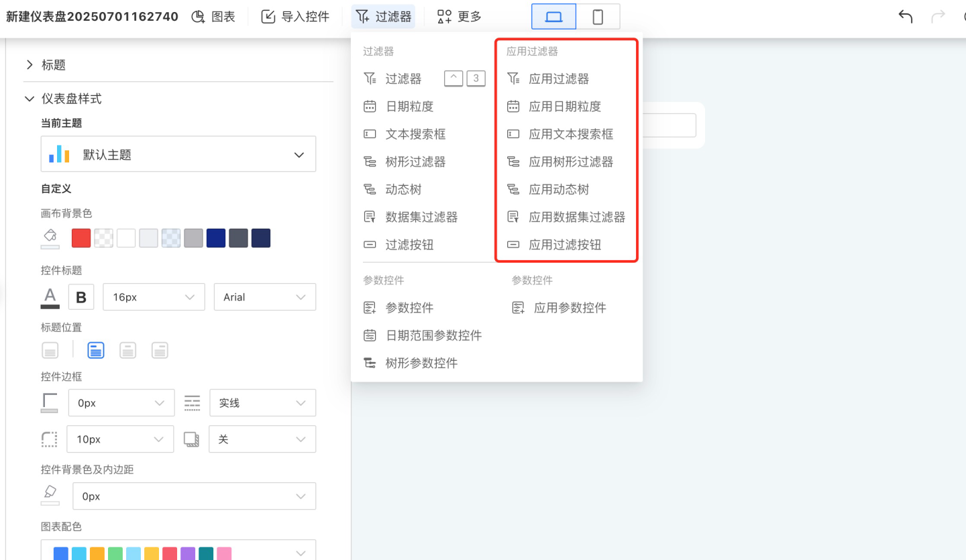Image resolution: width=966 pixels, height=560 pixels.
Task: Click the tree icon beside 树形参数控件
Action: pyautogui.click(x=370, y=363)
